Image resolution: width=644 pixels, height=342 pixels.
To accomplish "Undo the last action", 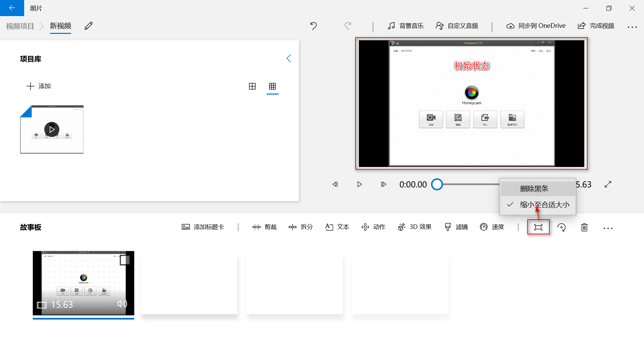I will (314, 26).
